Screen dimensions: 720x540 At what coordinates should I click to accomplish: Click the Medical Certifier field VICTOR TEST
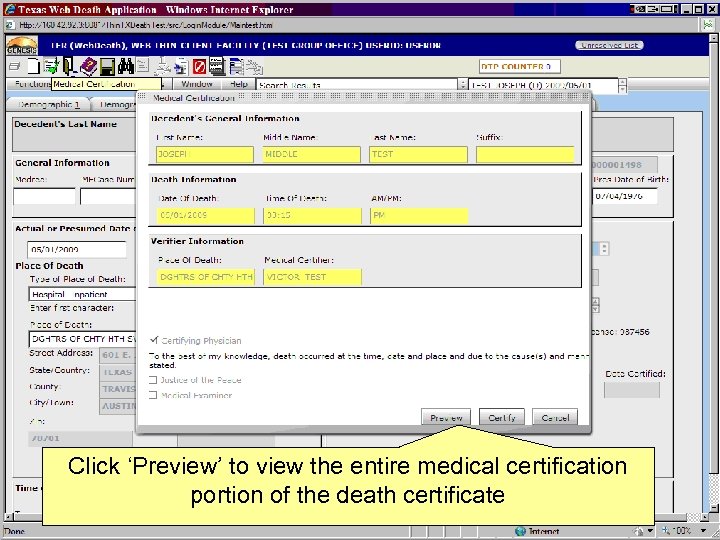click(312, 277)
